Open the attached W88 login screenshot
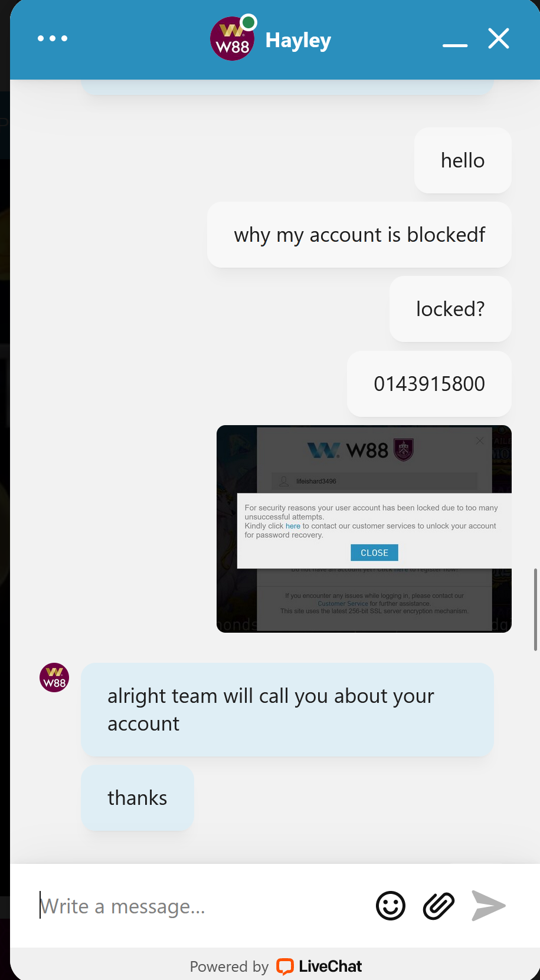This screenshot has width=540, height=980. (364, 529)
